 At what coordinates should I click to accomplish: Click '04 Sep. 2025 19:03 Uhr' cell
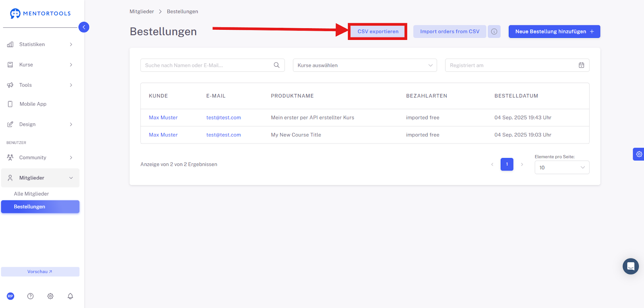pos(523,135)
